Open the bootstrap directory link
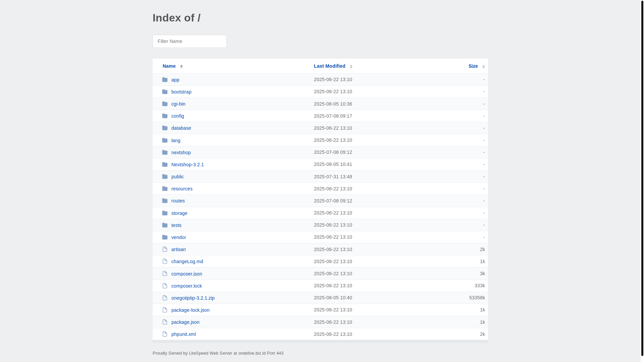This screenshot has width=644, height=362. coord(181,92)
